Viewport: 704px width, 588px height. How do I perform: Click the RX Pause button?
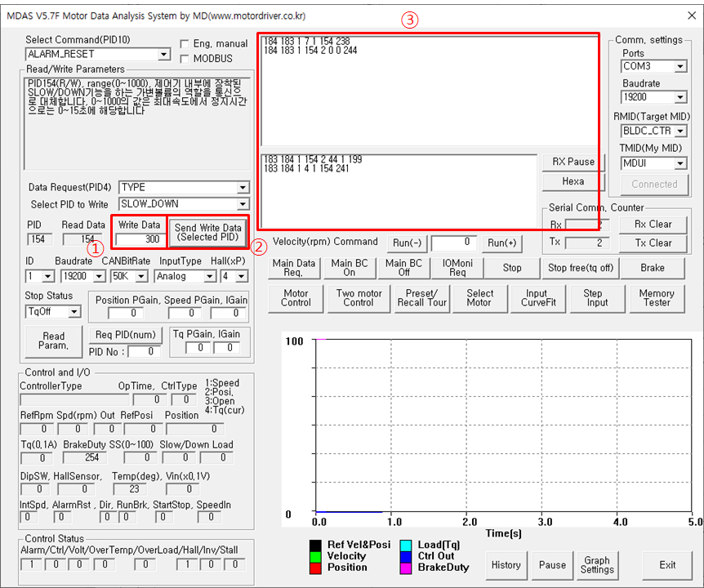pyautogui.click(x=573, y=162)
